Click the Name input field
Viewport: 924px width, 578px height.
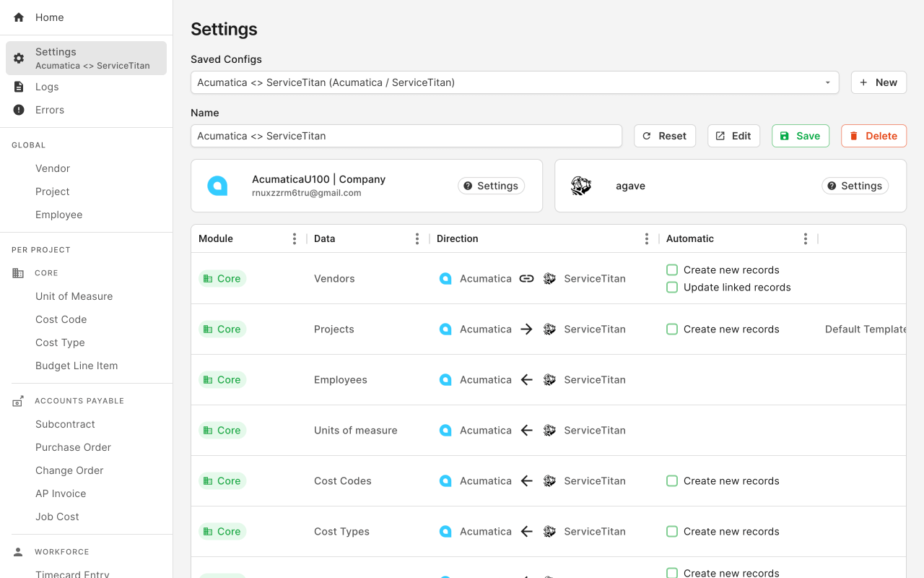coord(406,136)
